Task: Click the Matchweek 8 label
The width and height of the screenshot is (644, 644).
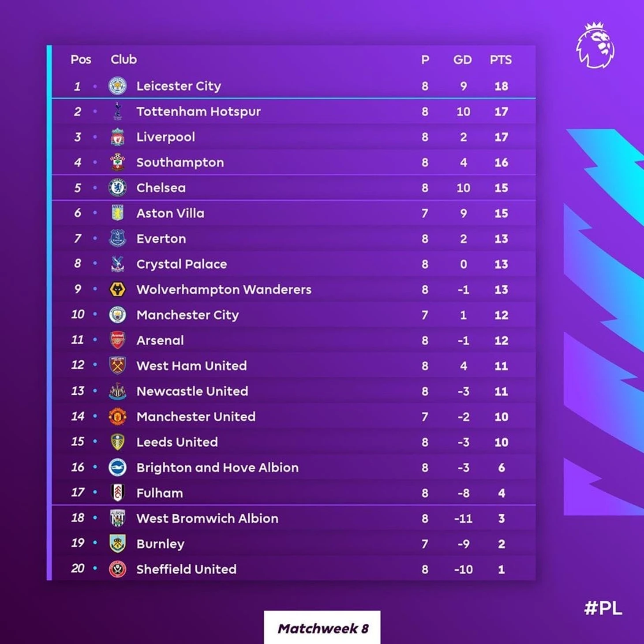Action: tap(322, 628)
